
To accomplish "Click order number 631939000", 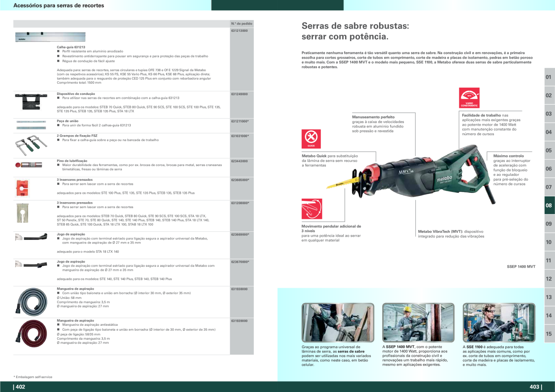I will [x=239, y=320].
